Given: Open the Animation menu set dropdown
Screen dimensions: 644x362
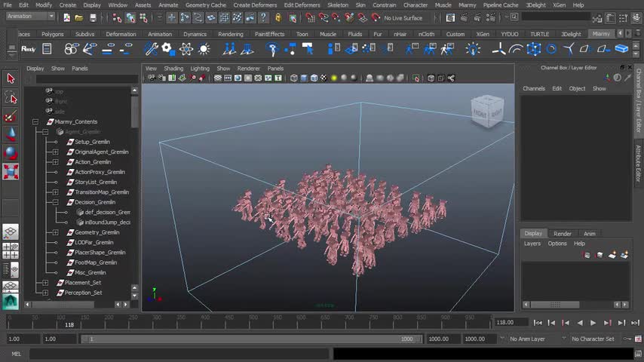Looking at the screenshot, I should [30, 17].
